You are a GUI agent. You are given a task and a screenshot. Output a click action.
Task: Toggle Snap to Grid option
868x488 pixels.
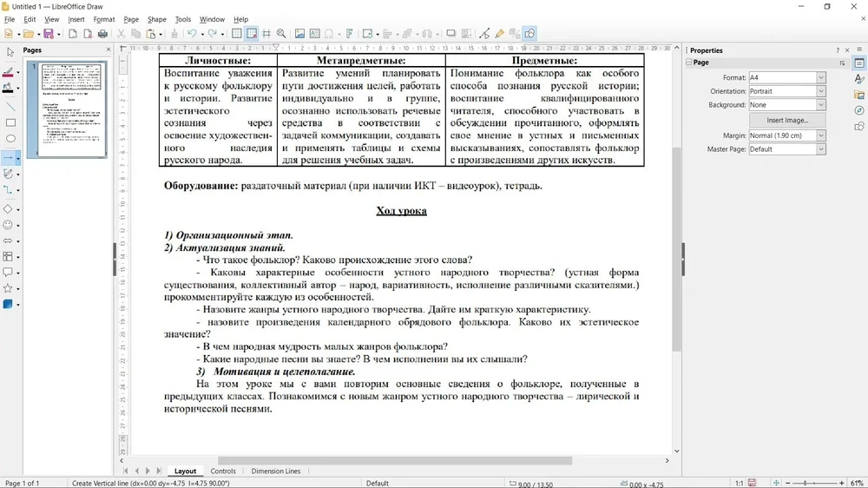(x=252, y=34)
